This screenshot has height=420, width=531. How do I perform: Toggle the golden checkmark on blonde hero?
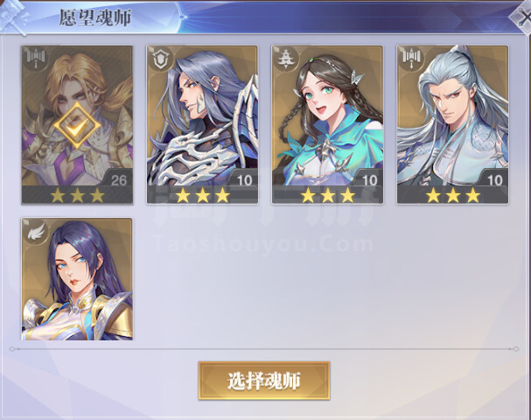pyautogui.click(x=77, y=126)
